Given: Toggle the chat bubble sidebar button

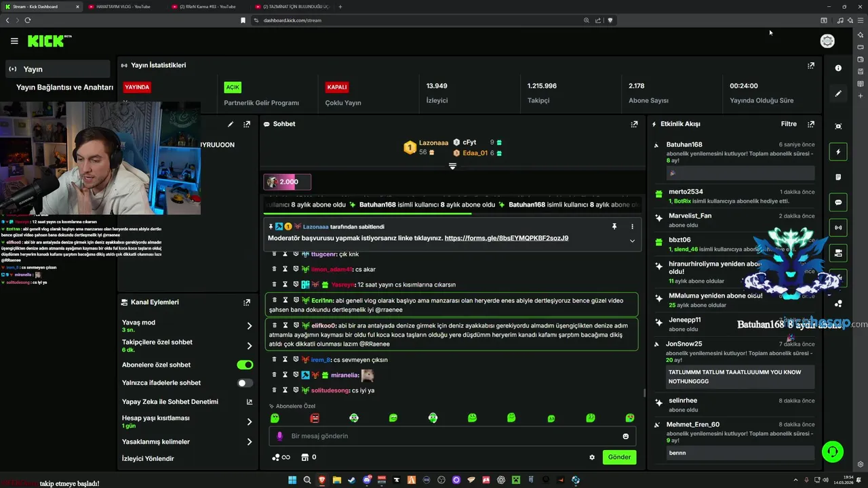Looking at the screenshot, I should pyautogui.click(x=838, y=202).
